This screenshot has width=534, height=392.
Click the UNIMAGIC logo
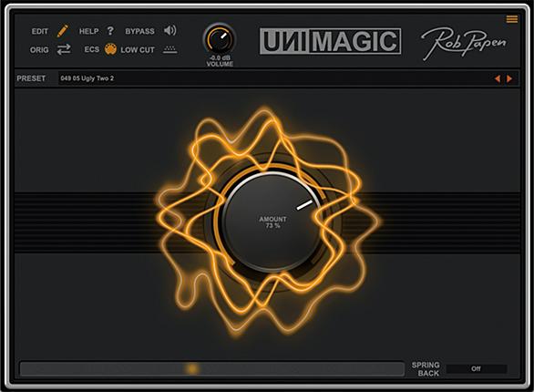pos(330,41)
